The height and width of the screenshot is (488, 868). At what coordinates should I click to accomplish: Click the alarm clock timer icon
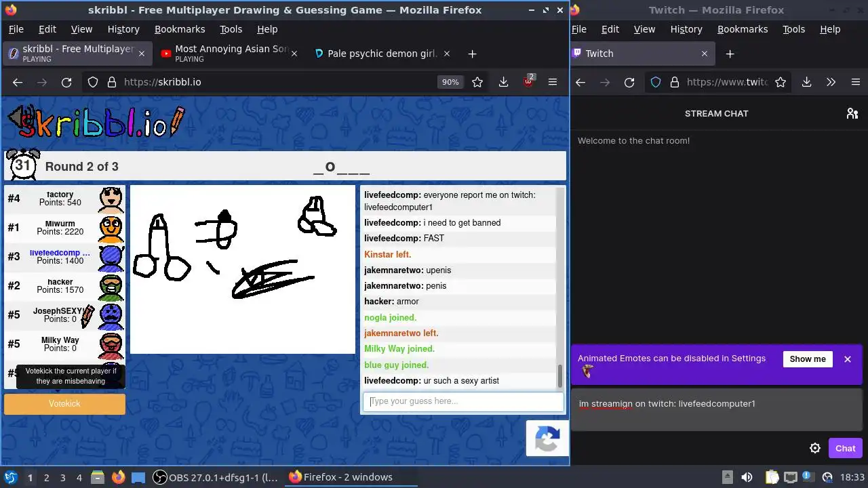[x=22, y=165]
